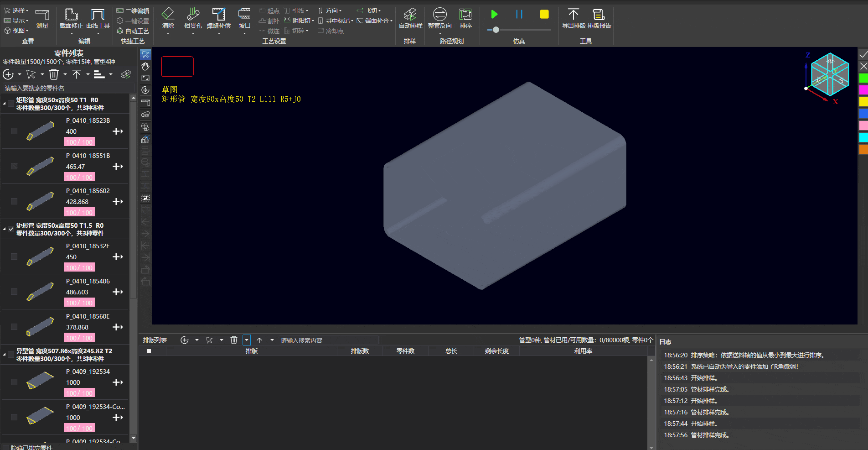Open the 排序 sorting tool
868x450 pixels.
tap(466, 19)
